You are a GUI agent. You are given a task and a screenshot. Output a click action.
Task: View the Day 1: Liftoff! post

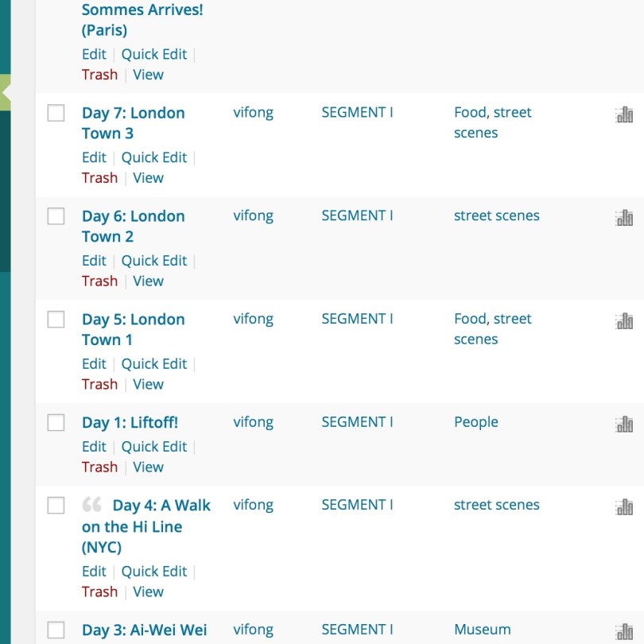(148, 467)
